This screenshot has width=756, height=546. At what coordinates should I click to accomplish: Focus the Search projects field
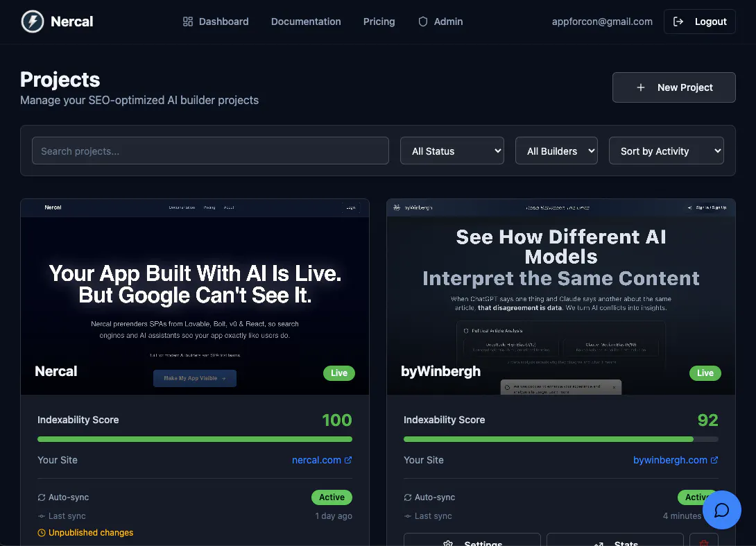click(210, 151)
